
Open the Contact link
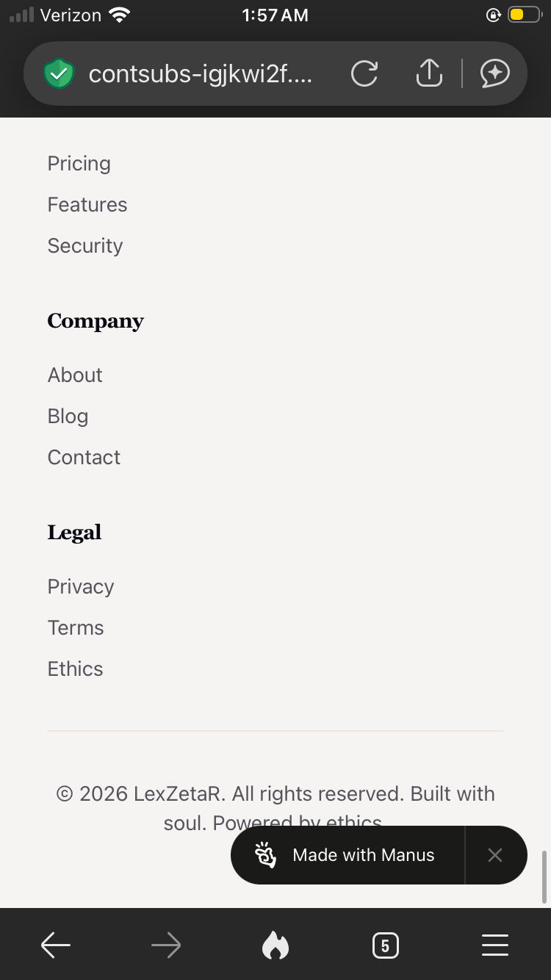tap(84, 457)
